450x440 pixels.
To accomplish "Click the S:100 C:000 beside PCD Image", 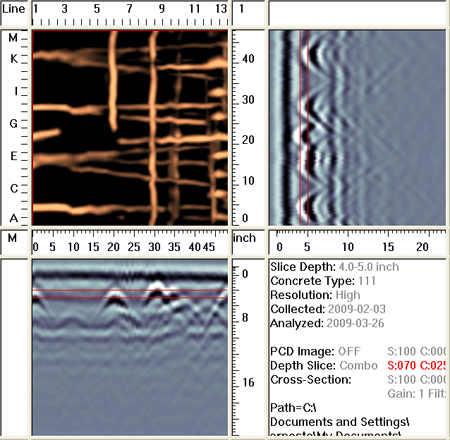I will point(417,351).
